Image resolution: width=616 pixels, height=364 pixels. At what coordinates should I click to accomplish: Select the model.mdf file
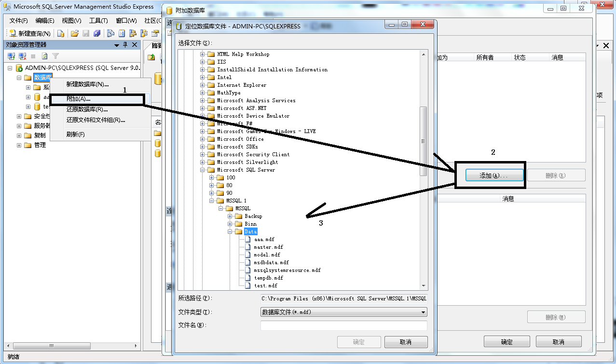point(267,255)
